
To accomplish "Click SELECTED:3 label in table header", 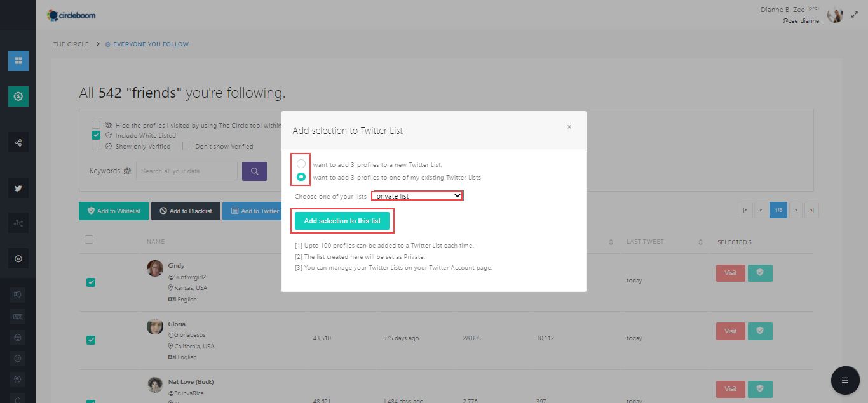I will (735, 242).
